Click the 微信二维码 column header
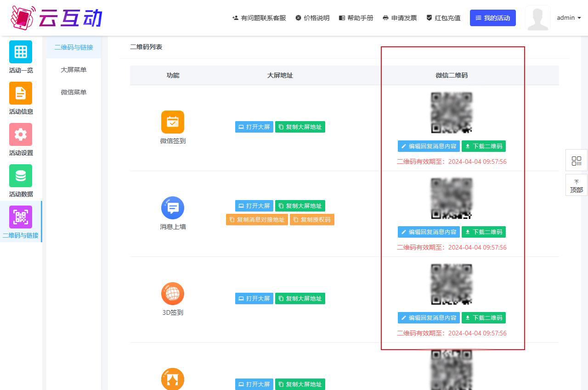Image resolution: width=588 pixels, height=390 pixels. [452, 75]
